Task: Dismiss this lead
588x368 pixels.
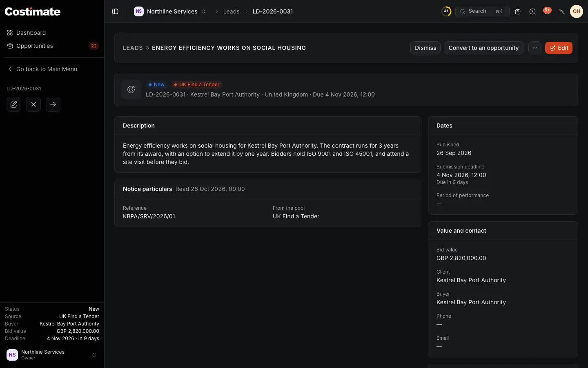Action: click(x=425, y=48)
